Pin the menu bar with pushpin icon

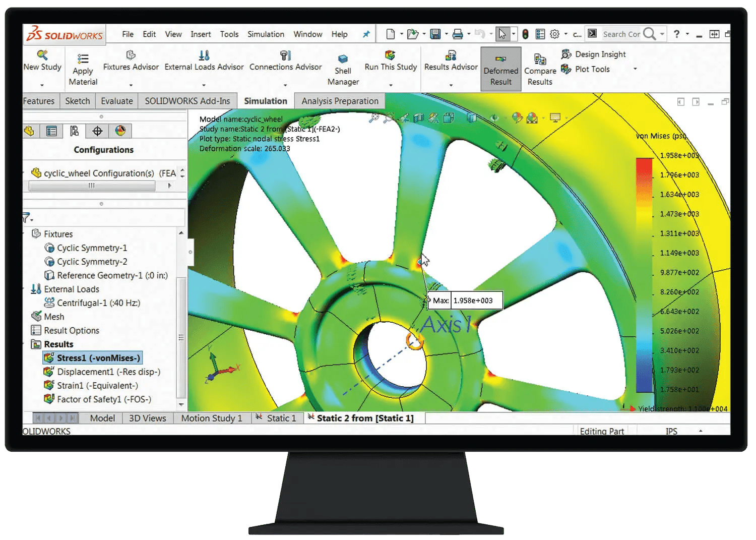pyautogui.click(x=366, y=34)
